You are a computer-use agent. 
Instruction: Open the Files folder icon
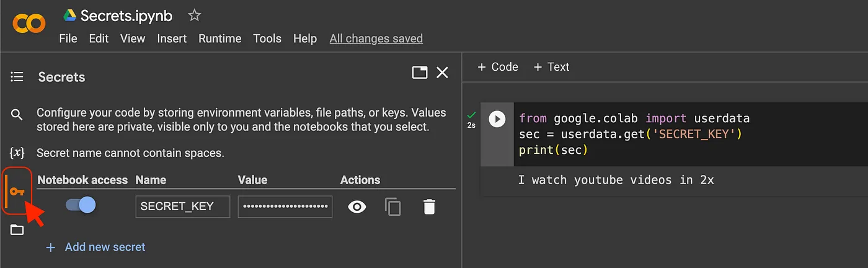(x=17, y=230)
